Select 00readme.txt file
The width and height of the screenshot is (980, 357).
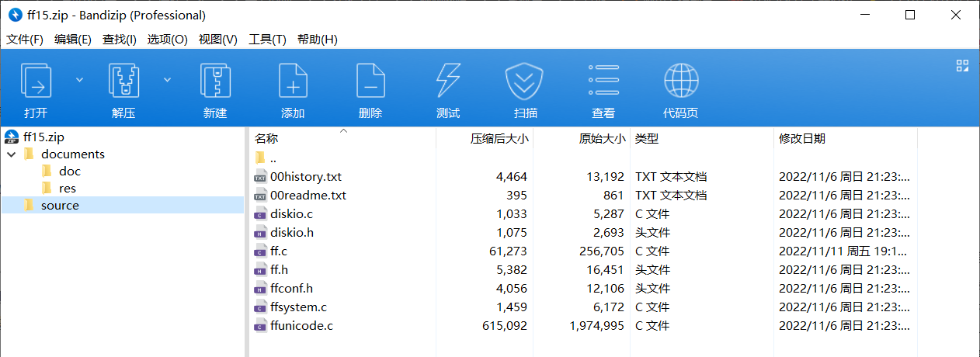308,195
